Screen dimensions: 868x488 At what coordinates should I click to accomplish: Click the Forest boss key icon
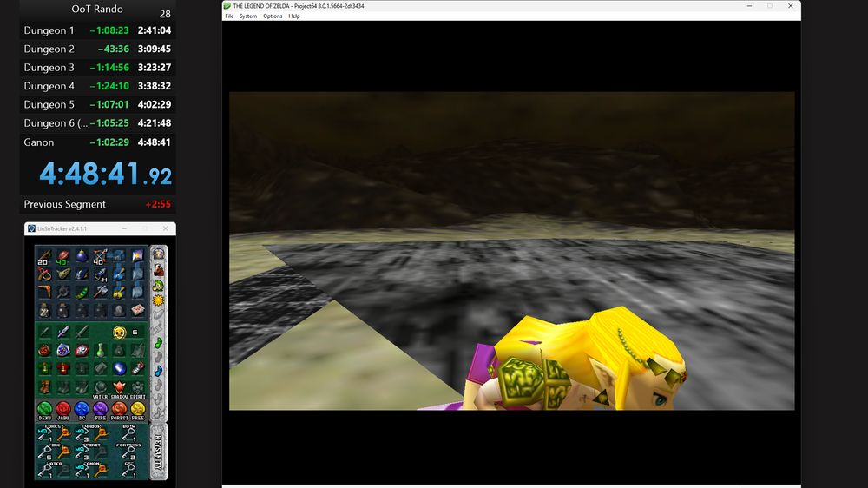pyautogui.click(x=64, y=435)
